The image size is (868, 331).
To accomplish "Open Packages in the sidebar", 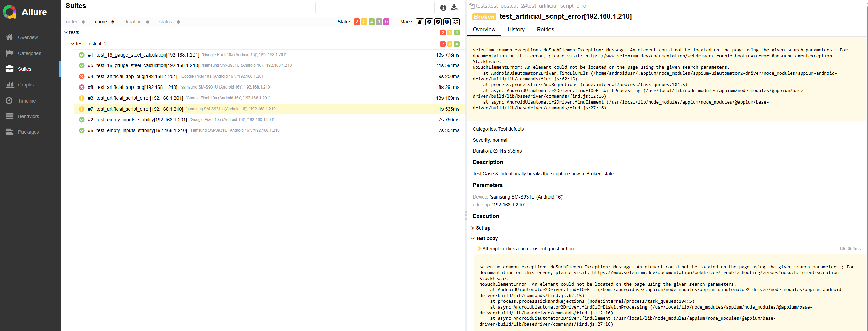I will pos(29,132).
